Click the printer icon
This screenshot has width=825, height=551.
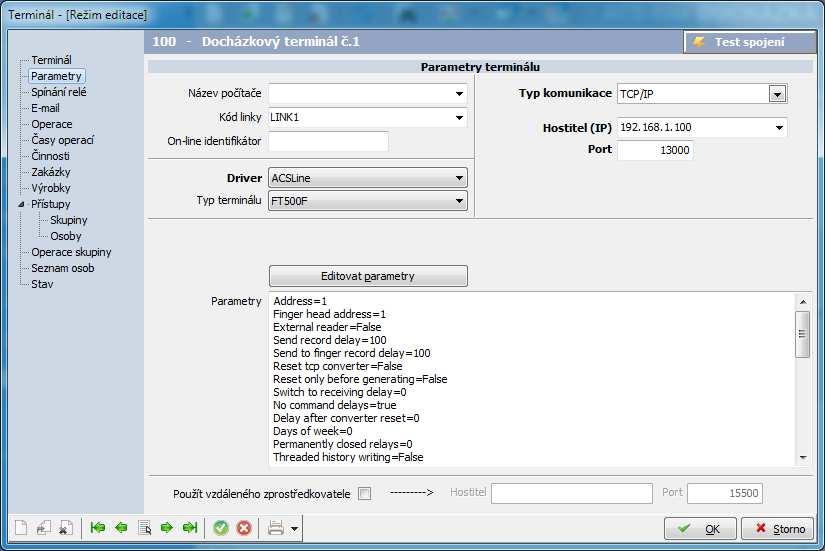pos(276,527)
